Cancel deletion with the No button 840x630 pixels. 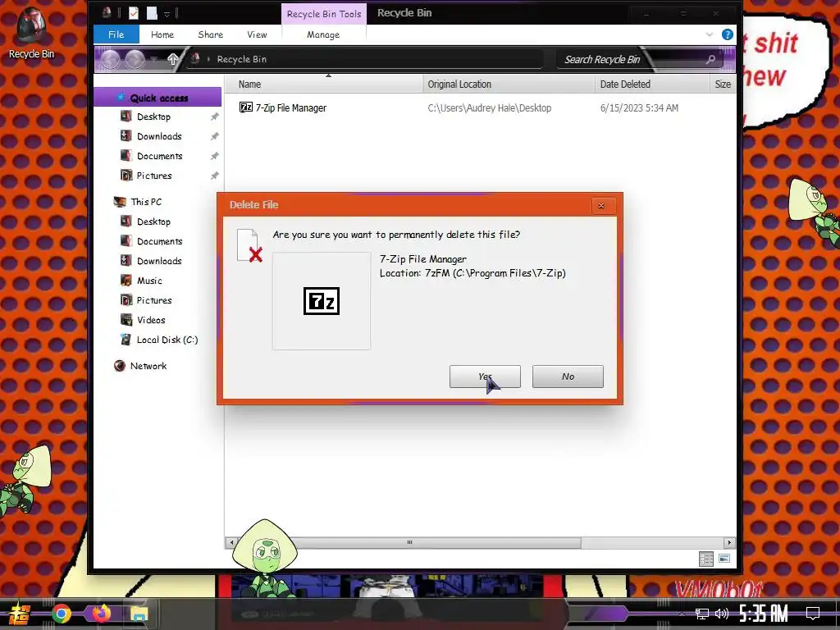[x=568, y=377]
